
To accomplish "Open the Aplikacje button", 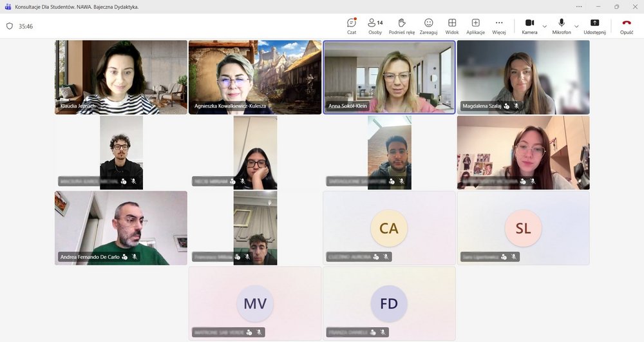I will pos(476,26).
